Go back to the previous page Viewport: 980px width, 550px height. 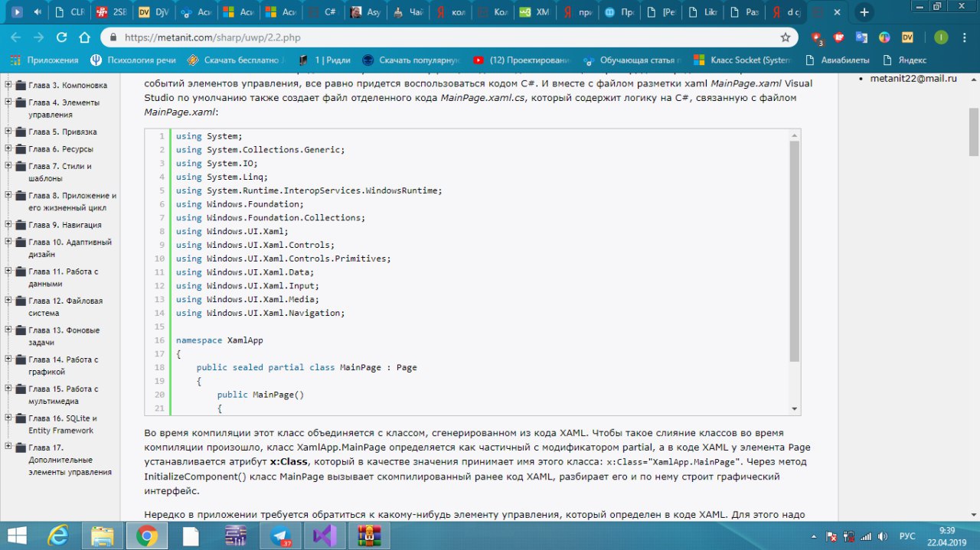16,37
